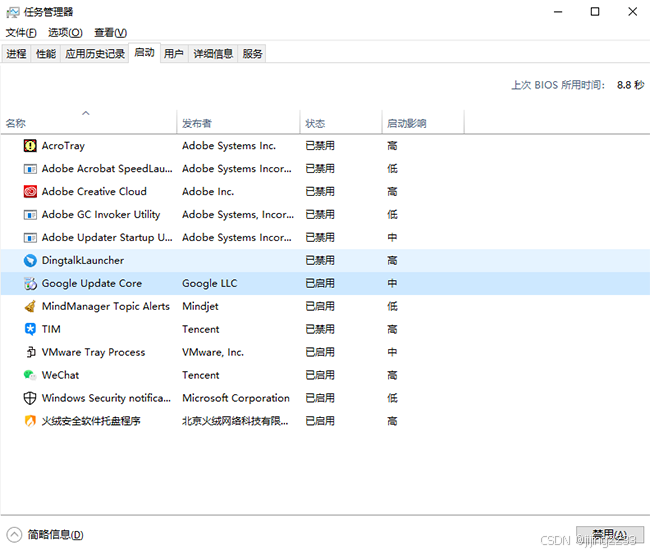Click the 北京火绒网络科技有限... publisher cell

(x=235, y=421)
